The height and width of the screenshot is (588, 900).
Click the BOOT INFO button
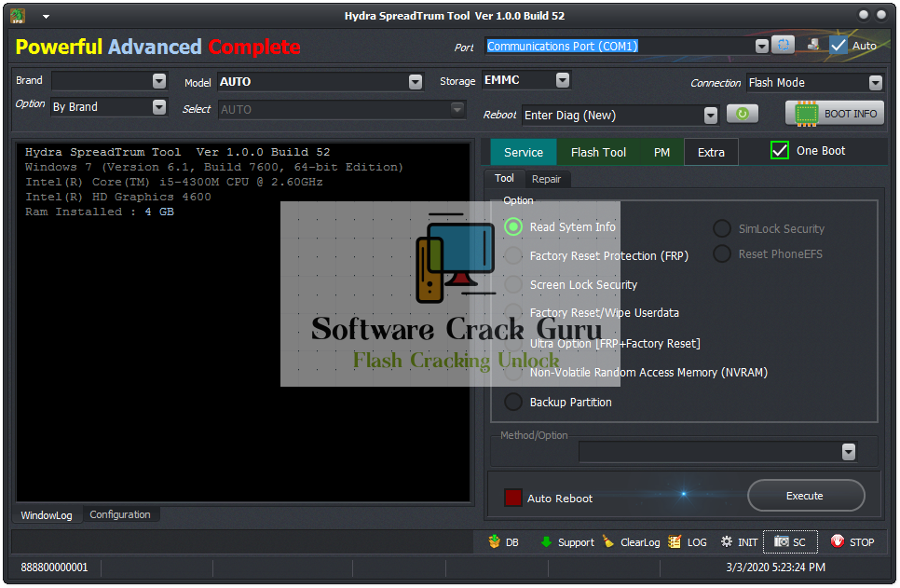(x=835, y=113)
